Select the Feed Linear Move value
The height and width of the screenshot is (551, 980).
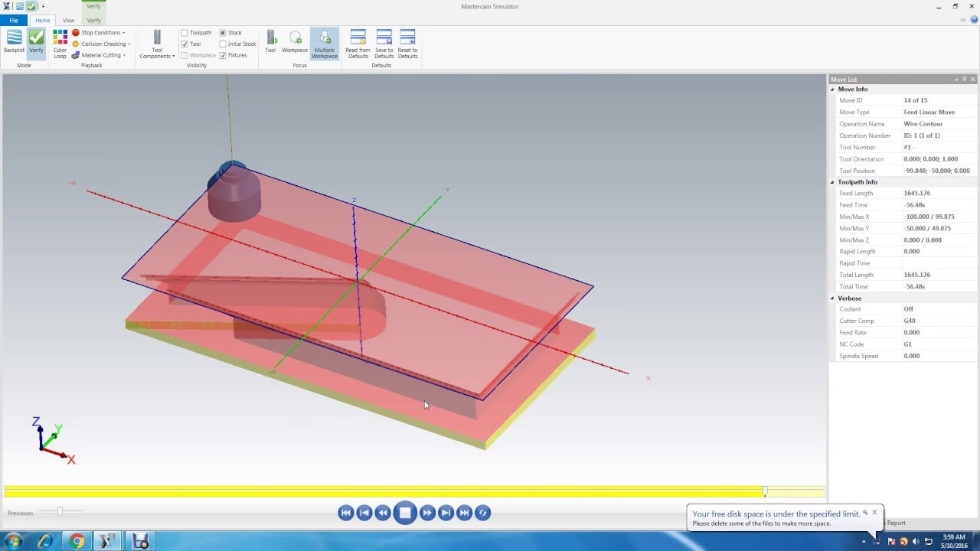click(x=929, y=112)
